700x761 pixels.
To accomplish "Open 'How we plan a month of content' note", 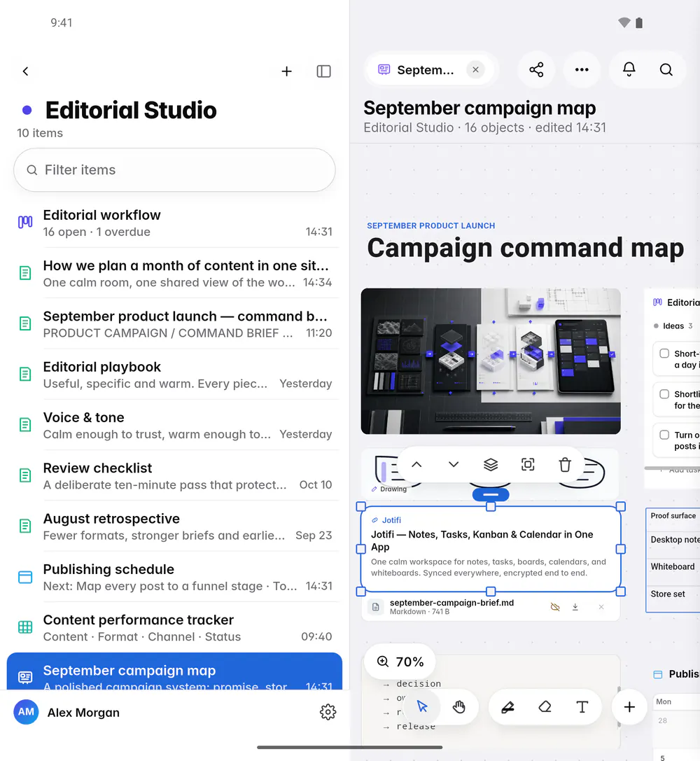I will tap(174, 274).
